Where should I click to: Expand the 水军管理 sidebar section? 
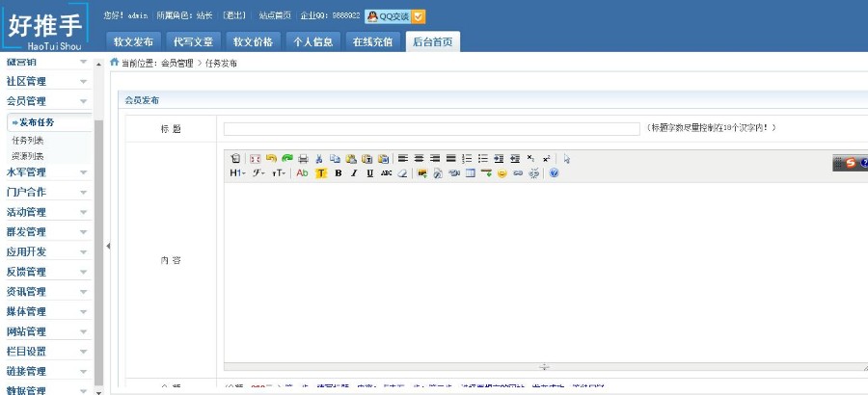pos(47,171)
